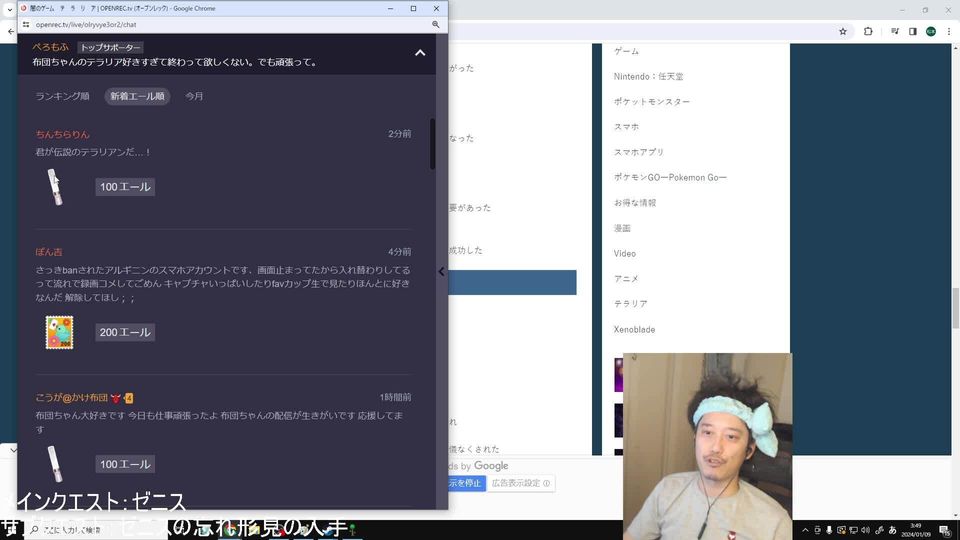Open ポケットモンスター category link
Image resolution: width=960 pixels, height=540 pixels.
coord(651,102)
